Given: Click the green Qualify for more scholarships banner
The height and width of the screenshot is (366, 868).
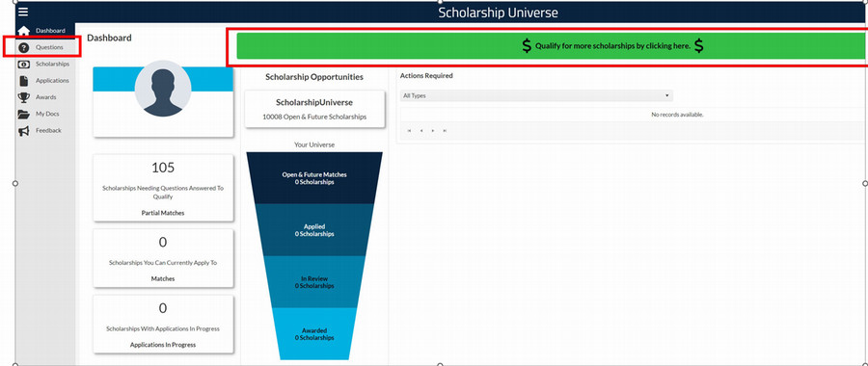Looking at the screenshot, I should coord(551,46).
